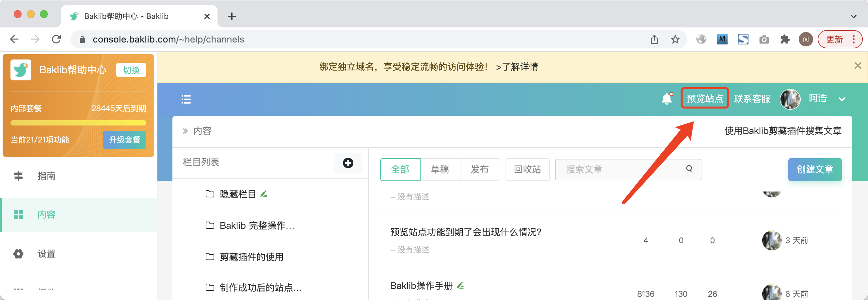Viewport: 868px width, 300px height.
Task: Click the plan feature progress bar
Action: tap(78, 123)
